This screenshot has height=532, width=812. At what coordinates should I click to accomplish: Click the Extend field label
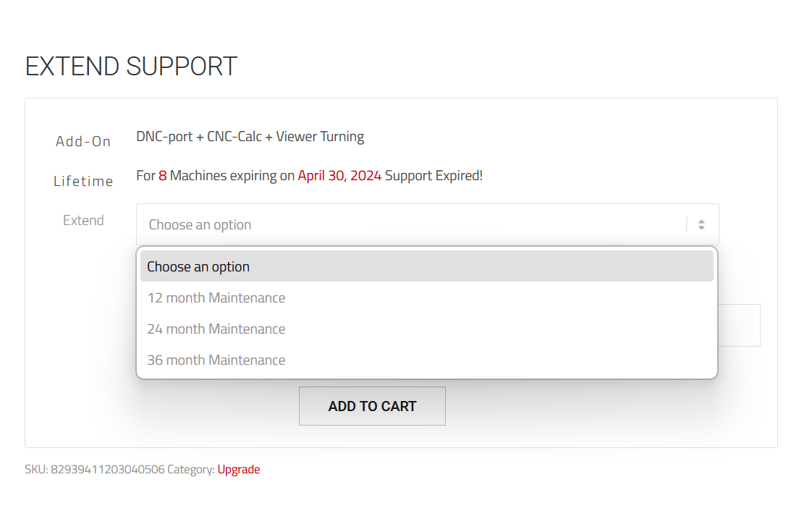click(x=83, y=221)
